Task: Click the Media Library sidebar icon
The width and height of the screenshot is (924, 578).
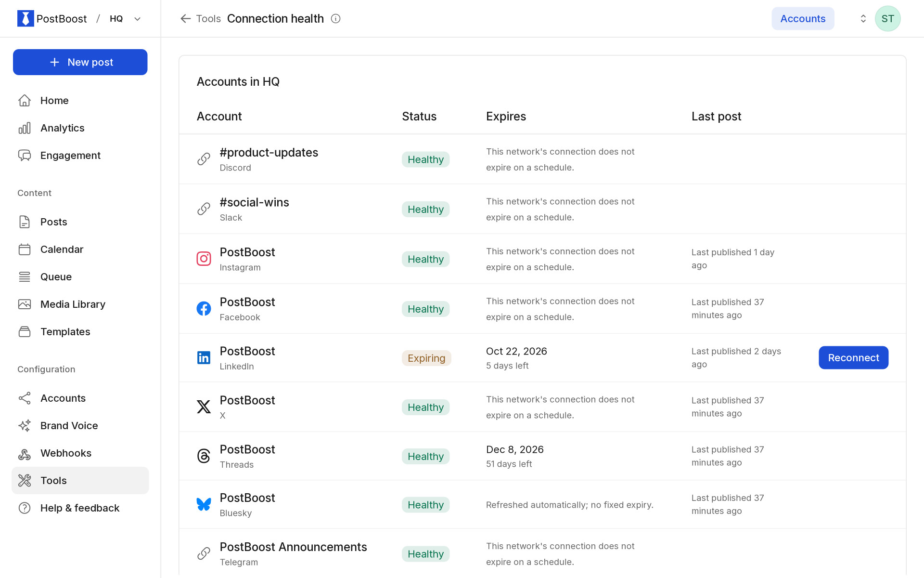Action: [x=25, y=304]
